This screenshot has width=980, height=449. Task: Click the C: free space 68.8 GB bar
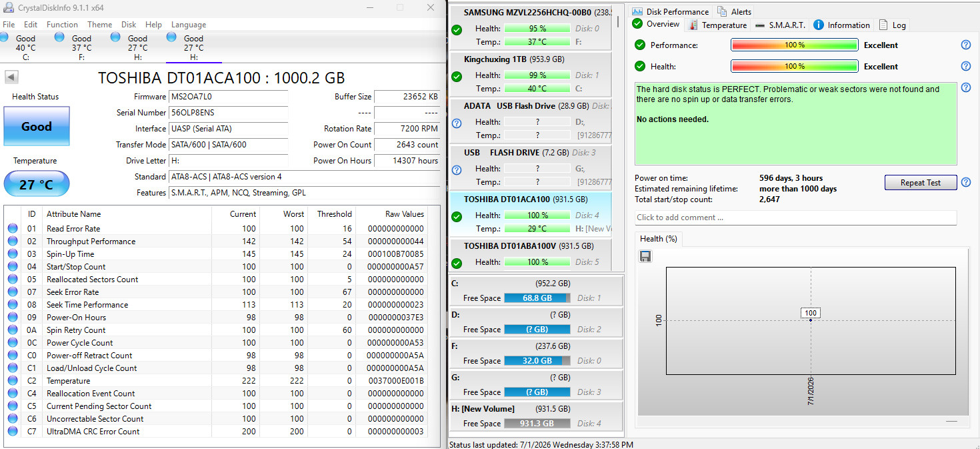537,298
